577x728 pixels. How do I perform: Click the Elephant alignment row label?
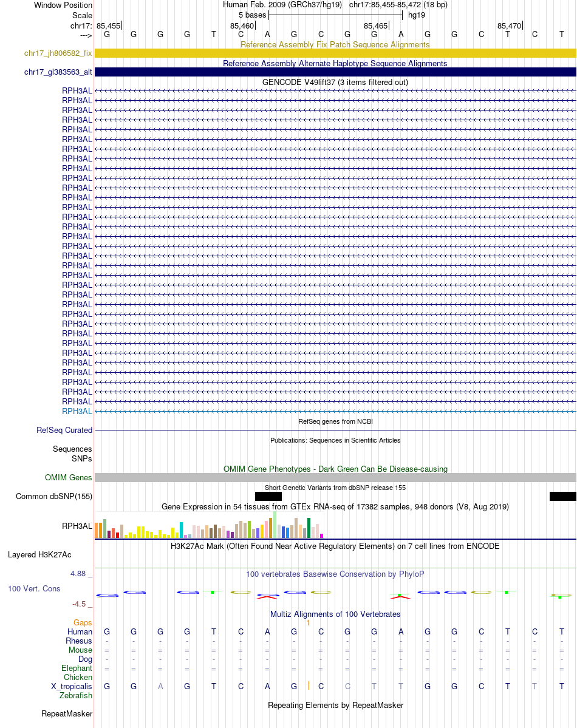click(x=77, y=668)
